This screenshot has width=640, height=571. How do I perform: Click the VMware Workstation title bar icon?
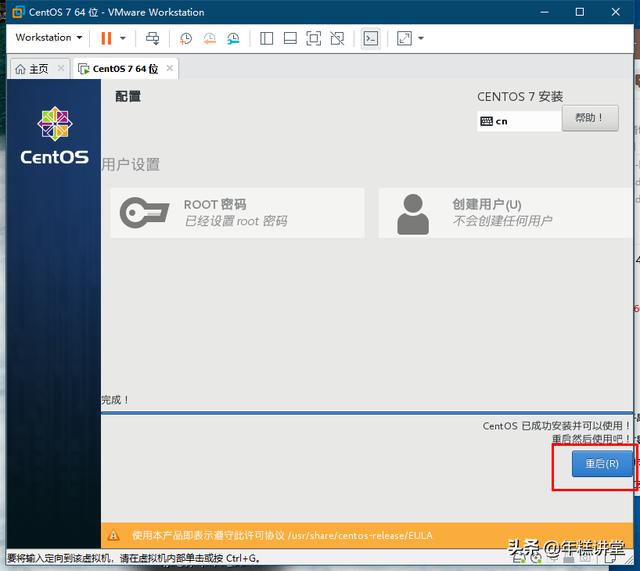18,12
